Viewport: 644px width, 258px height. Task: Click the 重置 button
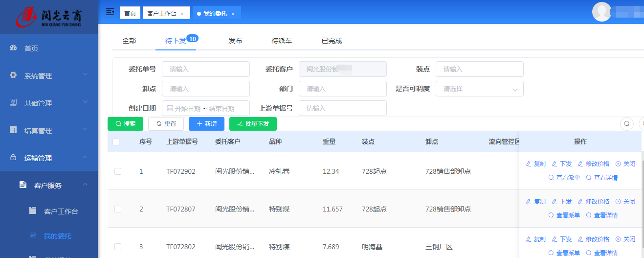(x=166, y=124)
